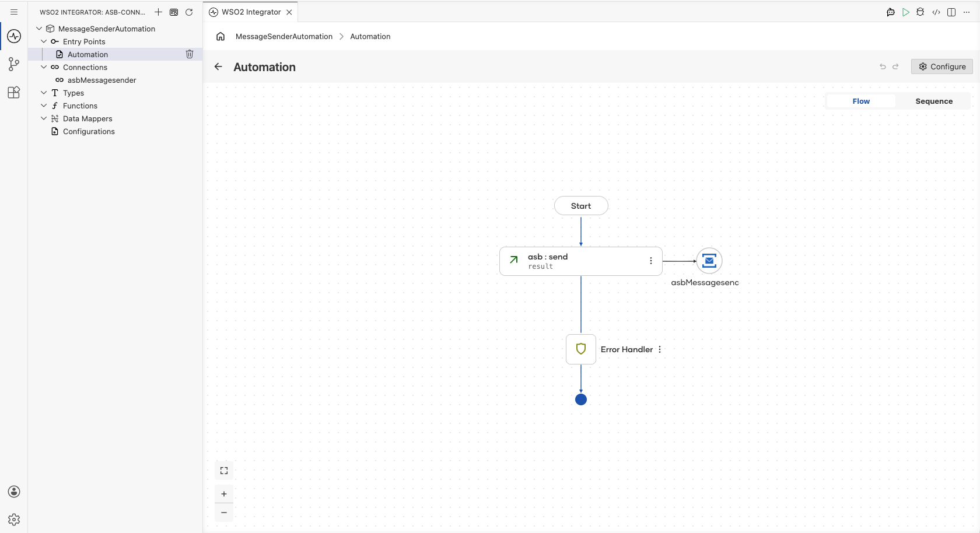
Task: Zoom out of the diagram
Action: (x=224, y=513)
